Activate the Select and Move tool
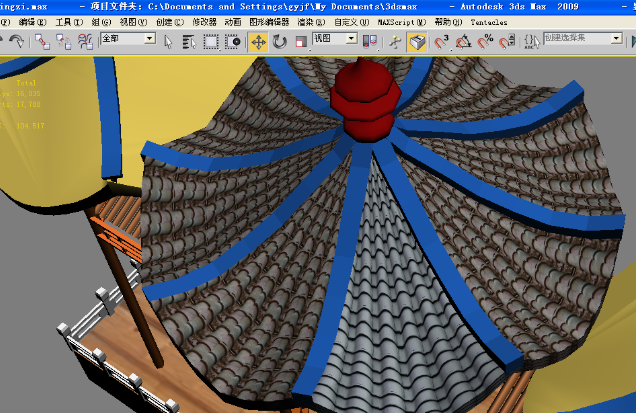The image size is (636, 413). [258, 41]
